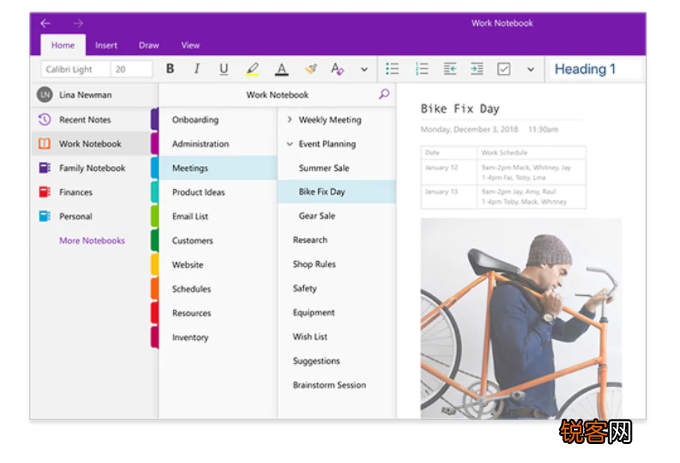Open the Gear Sale page
Image resolution: width=680 pixels, height=463 pixels.
[x=337, y=215]
